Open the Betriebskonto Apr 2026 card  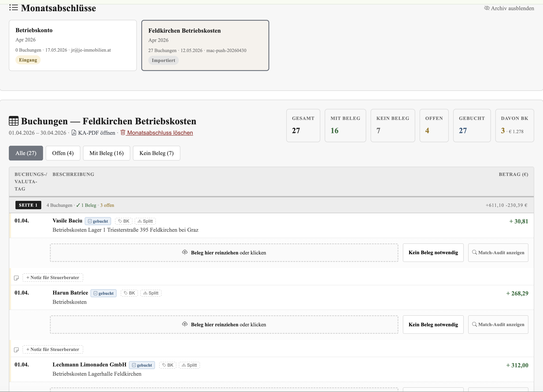pos(73,45)
